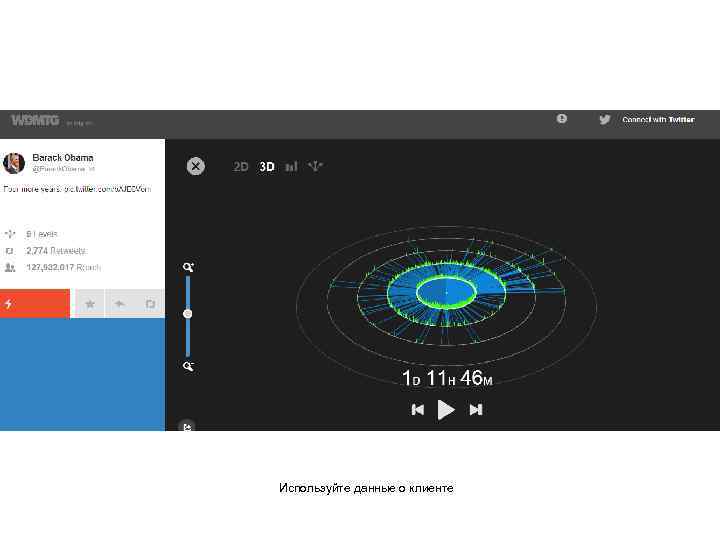
Task: Reply to tweet with arrow icon
Action: pyautogui.click(x=120, y=304)
